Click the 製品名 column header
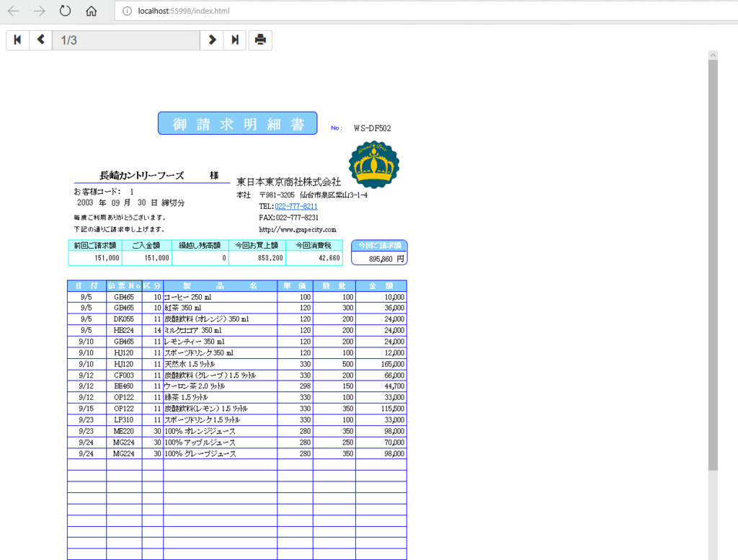 tap(221, 285)
